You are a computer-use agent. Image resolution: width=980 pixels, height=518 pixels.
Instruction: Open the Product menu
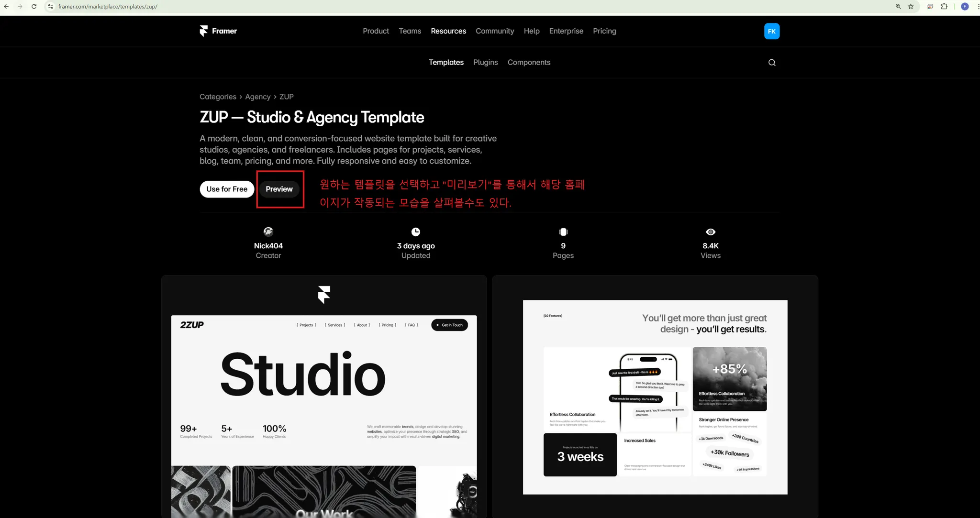coord(376,31)
